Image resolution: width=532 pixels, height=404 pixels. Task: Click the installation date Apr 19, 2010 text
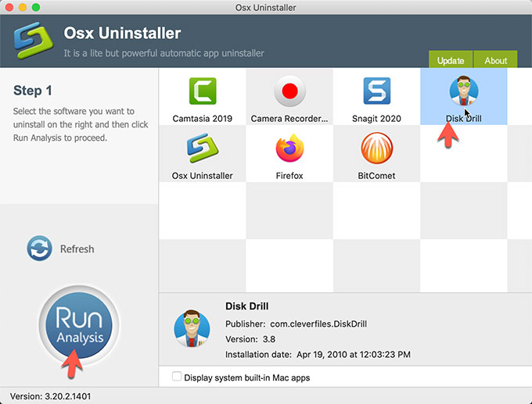click(354, 355)
